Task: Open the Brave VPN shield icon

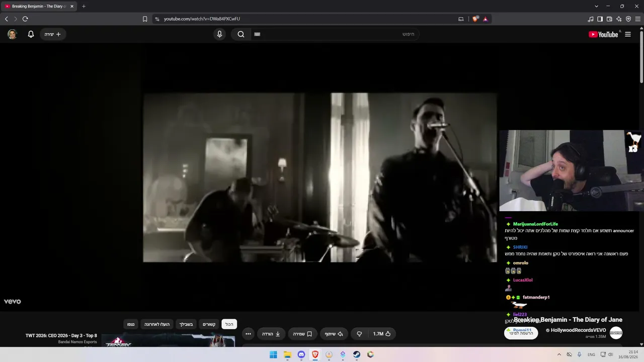Action: coord(628,19)
